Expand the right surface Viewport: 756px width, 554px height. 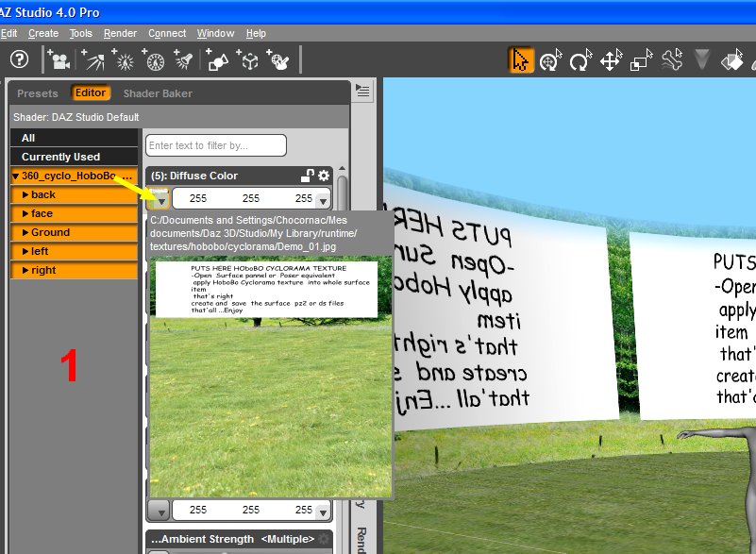pyautogui.click(x=25, y=270)
